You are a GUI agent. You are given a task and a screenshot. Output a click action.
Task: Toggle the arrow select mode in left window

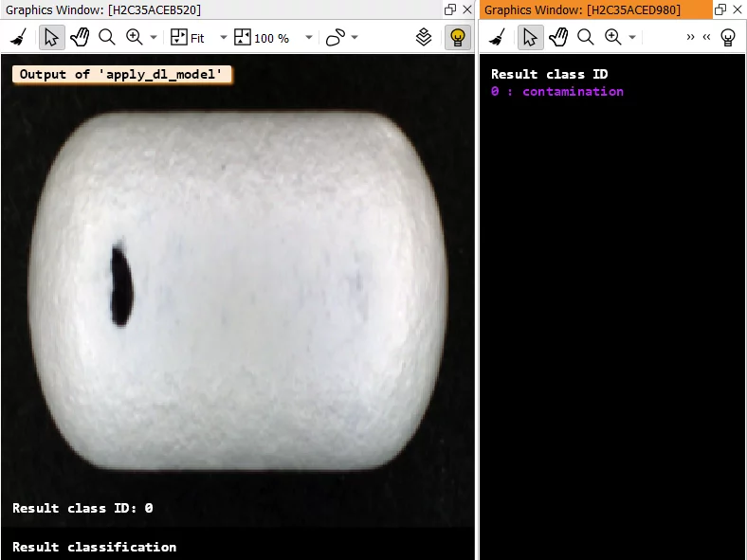pos(51,38)
